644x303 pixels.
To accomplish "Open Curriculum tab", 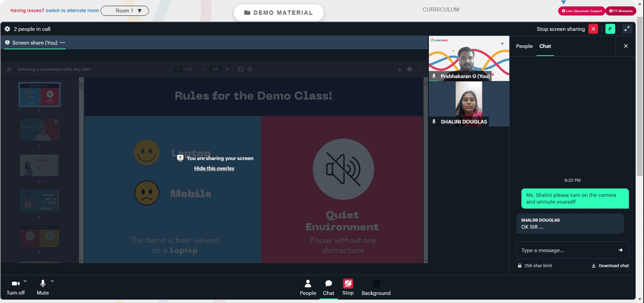I will click(440, 10).
